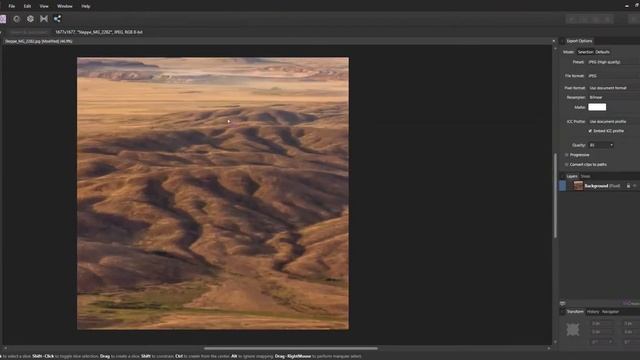Image resolution: width=640 pixels, height=360 pixels.
Task: Choose the Selection mode button
Action: click(585, 52)
